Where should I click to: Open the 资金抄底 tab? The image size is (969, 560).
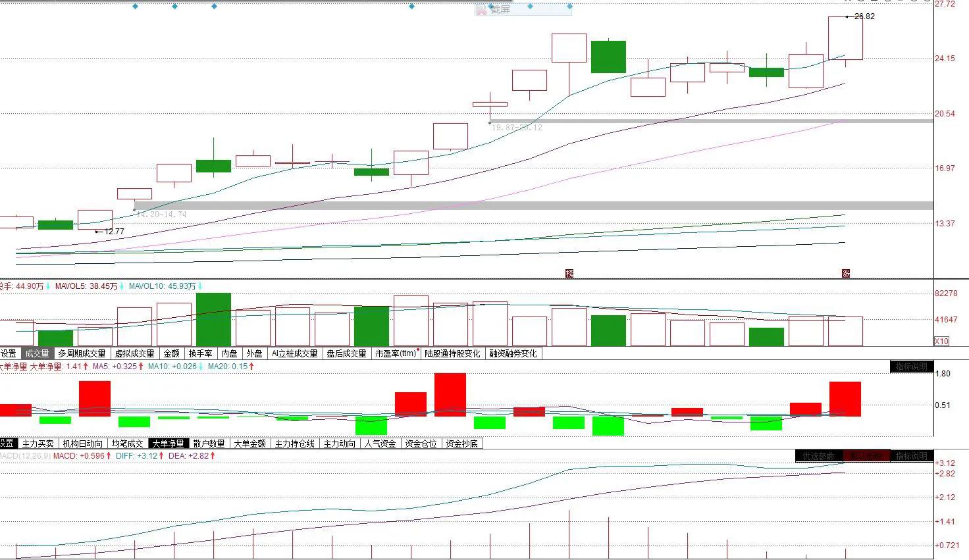pos(462,444)
